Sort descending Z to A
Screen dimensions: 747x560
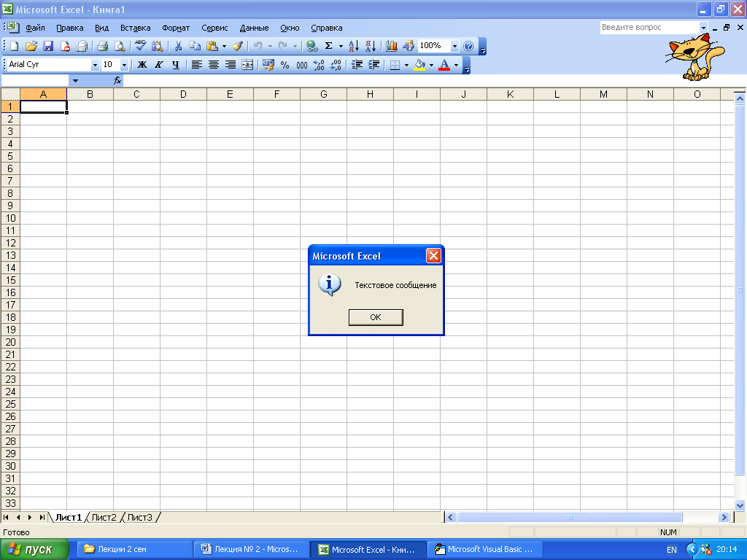[x=371, y=46]
